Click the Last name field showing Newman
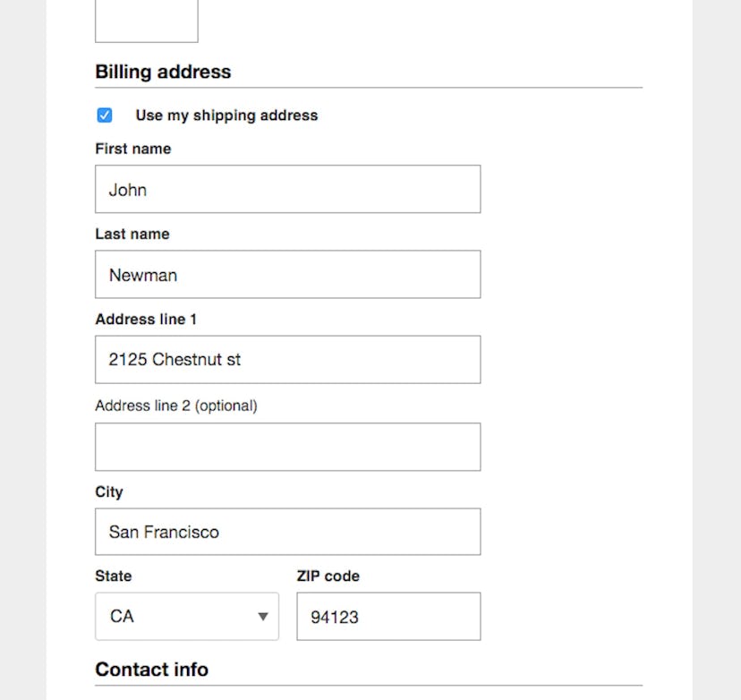 click(286, 274)
